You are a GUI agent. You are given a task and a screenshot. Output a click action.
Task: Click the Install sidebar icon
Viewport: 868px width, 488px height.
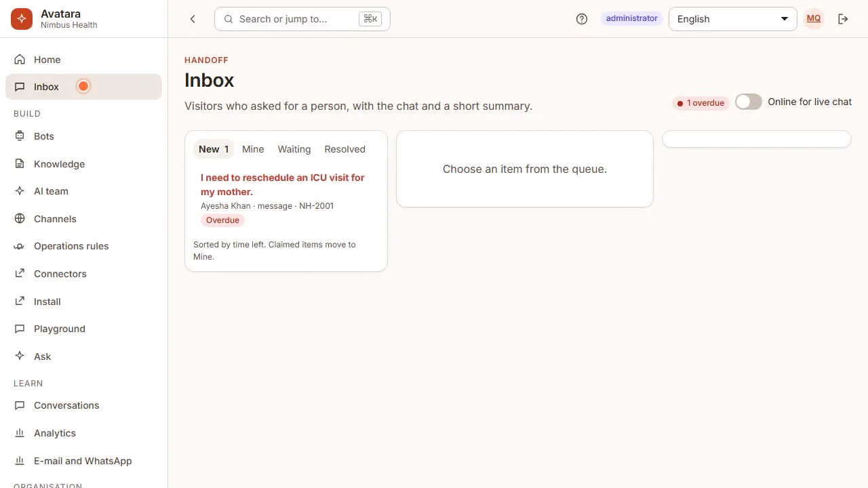point(20,302)
